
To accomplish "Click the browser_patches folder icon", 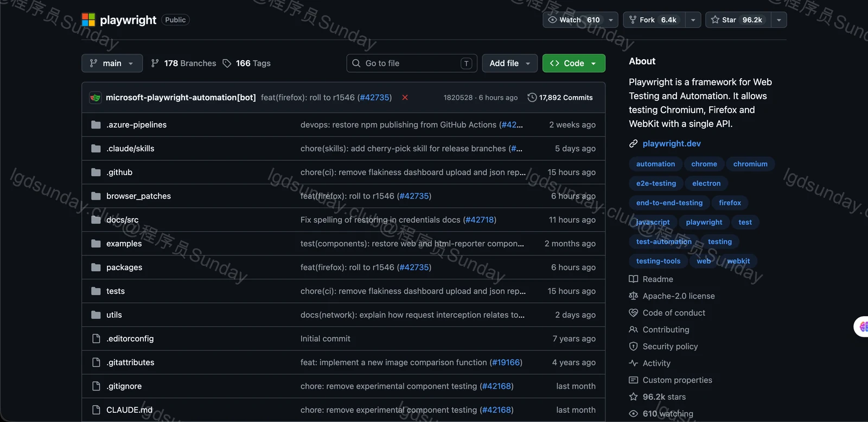I will click(x=96, y=196).
